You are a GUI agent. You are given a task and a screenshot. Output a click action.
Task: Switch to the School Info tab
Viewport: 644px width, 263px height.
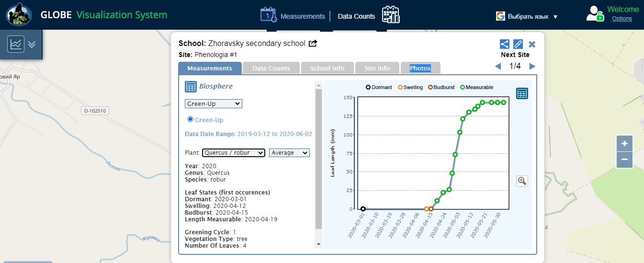(327, 68)
